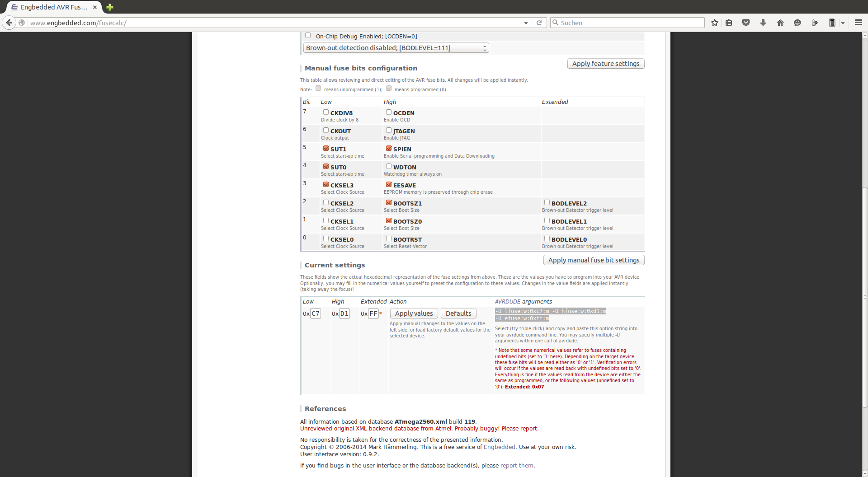Image resolution: width=868 pixels, height=477 pixels.
Task: Edit the Low fuse hex field C7
Action: pyautogui.click(x=316, y=313)
